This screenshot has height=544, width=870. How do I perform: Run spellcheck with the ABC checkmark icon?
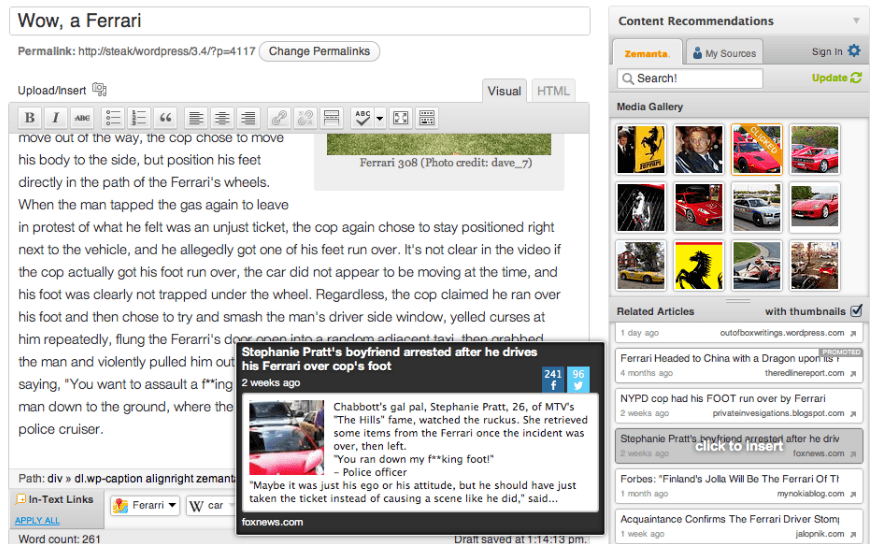click(x=362, y=118)
